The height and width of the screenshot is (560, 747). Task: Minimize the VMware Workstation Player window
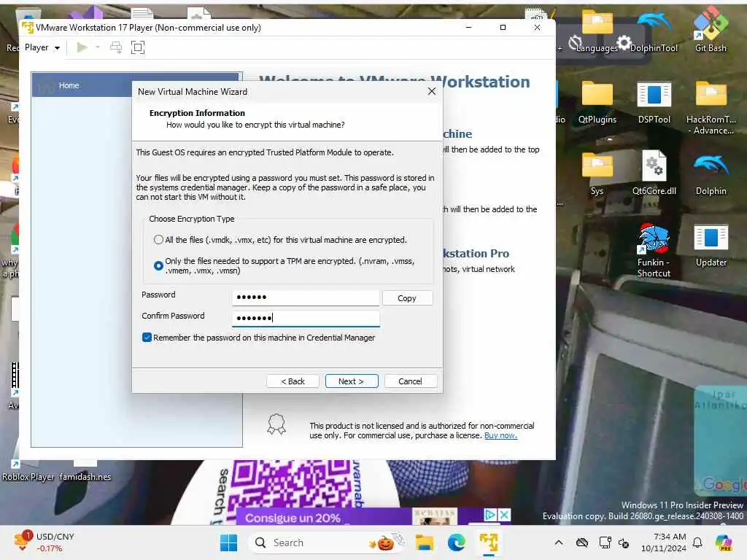(468, 27)
